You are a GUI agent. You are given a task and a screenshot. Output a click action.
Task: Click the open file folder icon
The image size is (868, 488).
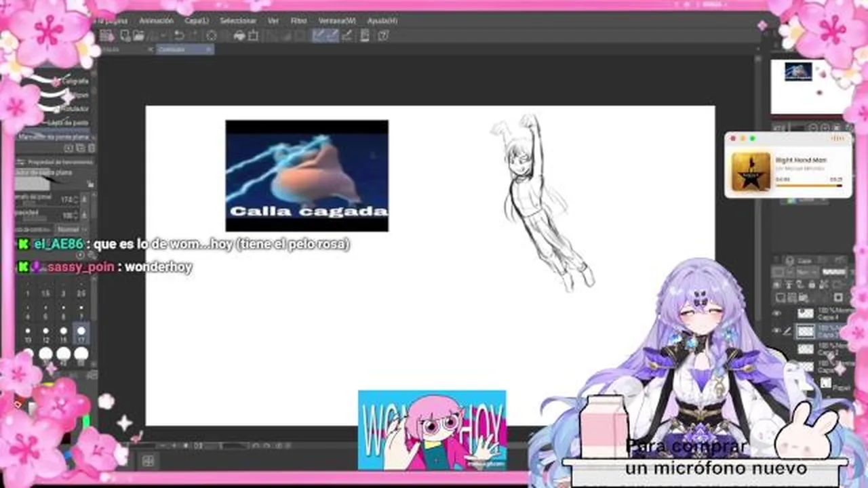click(138, 36)
